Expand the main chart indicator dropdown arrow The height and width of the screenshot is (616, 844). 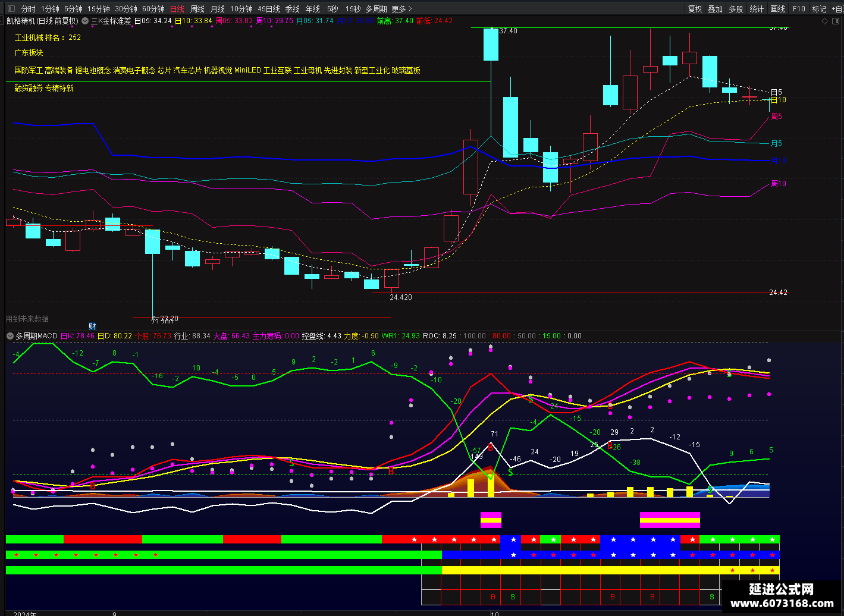85,21
